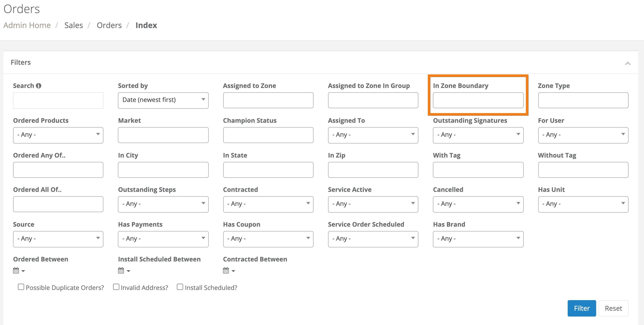The height and width of the screenshot is (325, 644).
Task: Open the Has Brand dropdown
Action: (x=478, y=239)
